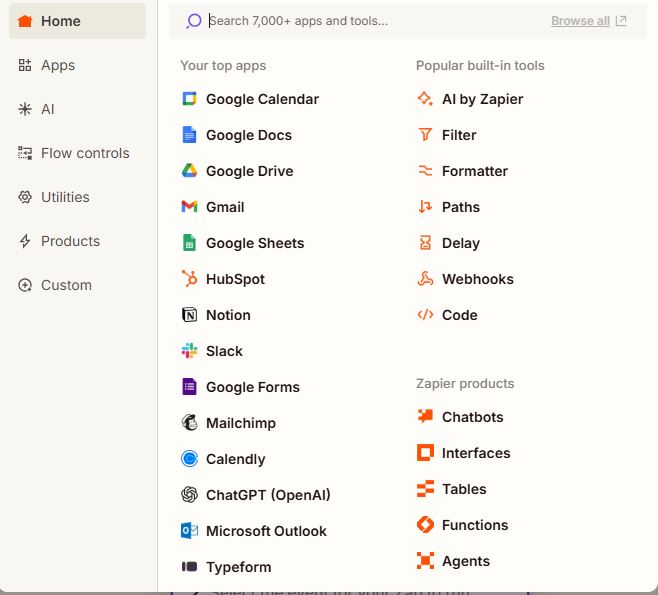Click the Google Forms icon
This screenshot has height=595, width=658.
point(189,387)
